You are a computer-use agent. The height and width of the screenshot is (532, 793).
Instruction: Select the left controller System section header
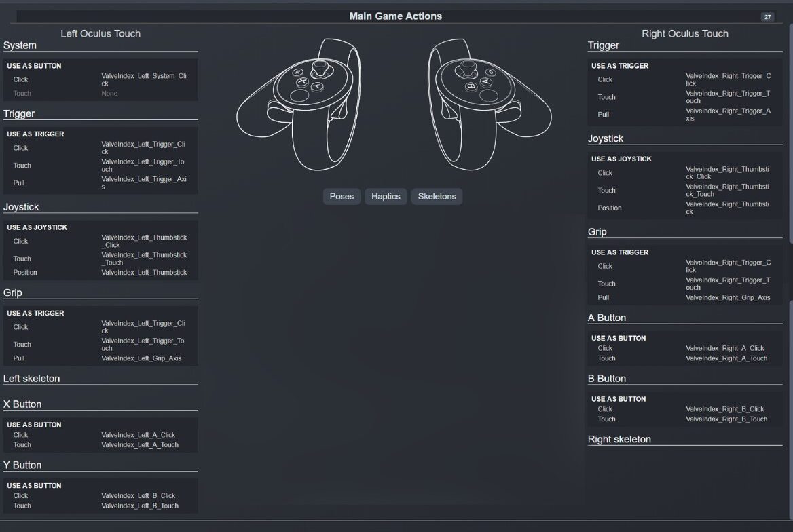pos(20,45)
